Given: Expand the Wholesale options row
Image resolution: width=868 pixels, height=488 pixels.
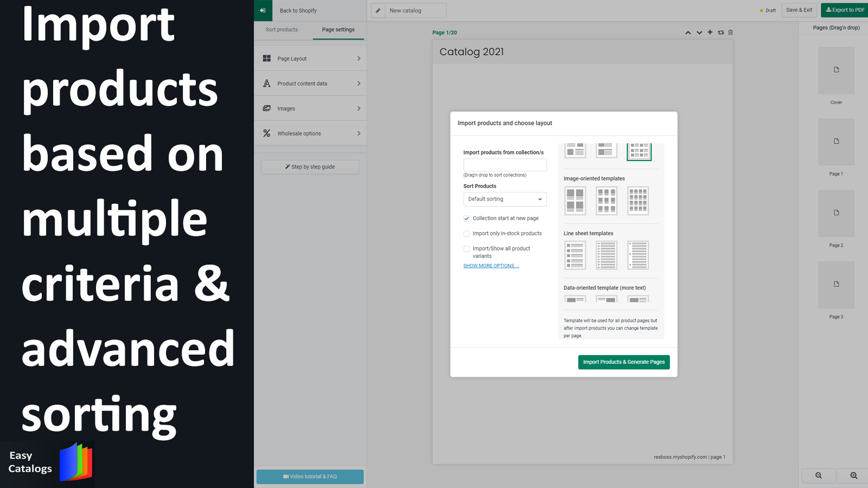Looking at the screenshot, I should point(310,133).
